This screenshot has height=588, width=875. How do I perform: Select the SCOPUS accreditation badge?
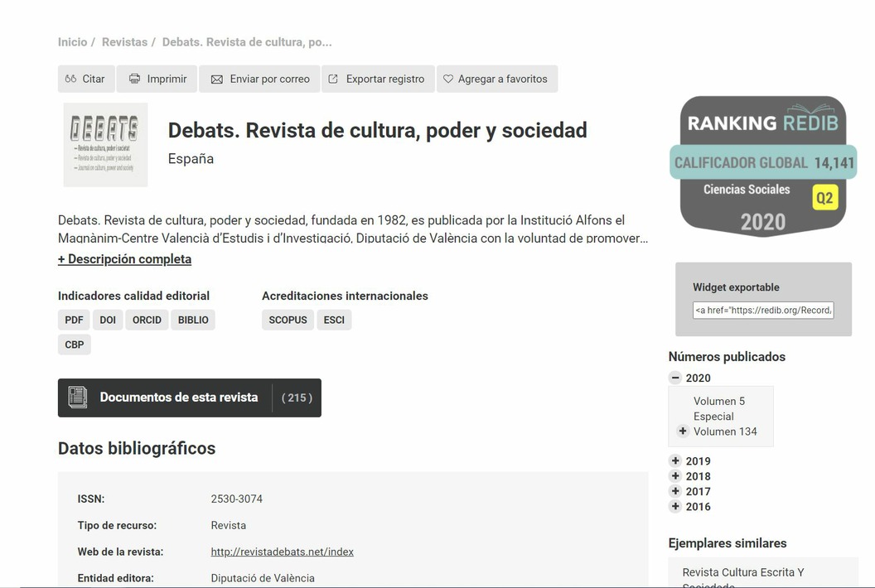coord(288,319)
